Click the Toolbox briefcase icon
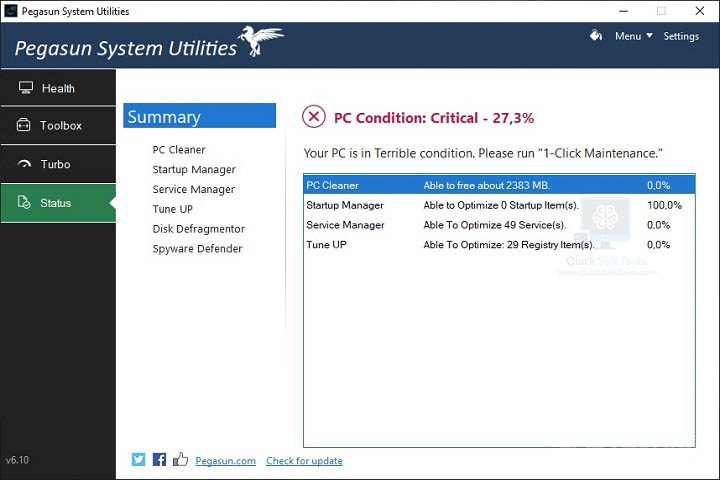Screen dimensions: 720x480 23,124
